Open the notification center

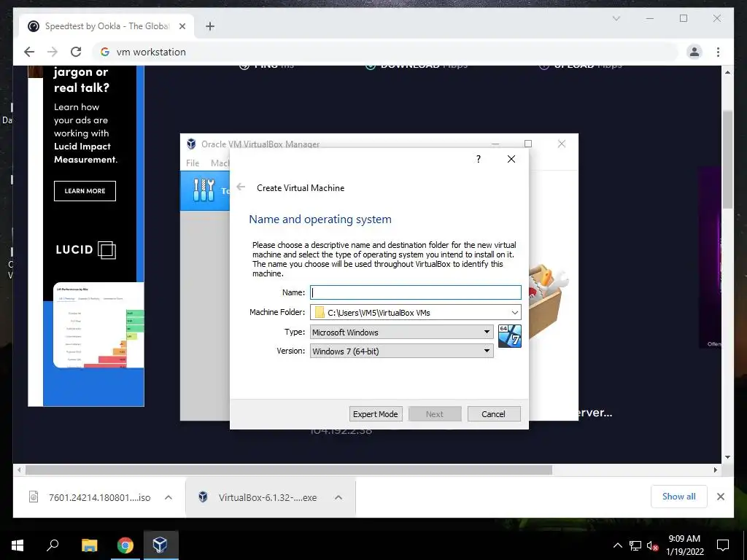pos(723,545)
